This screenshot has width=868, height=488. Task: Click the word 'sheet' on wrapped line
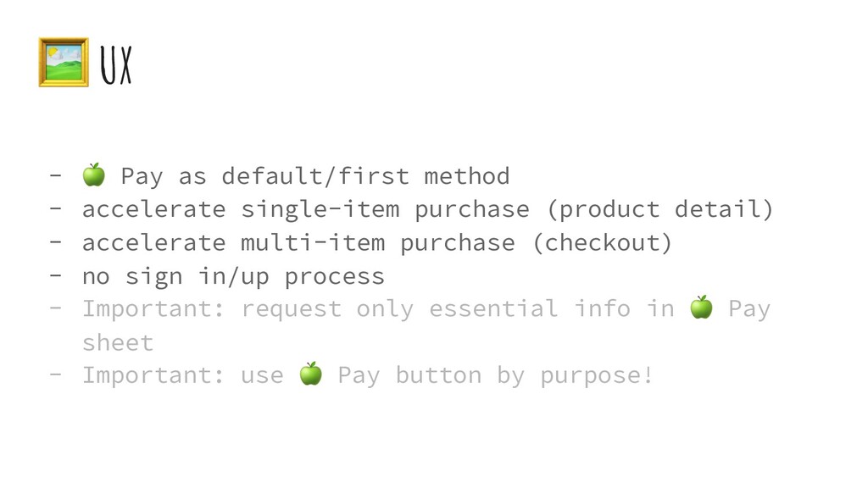(x=118, y=343)
